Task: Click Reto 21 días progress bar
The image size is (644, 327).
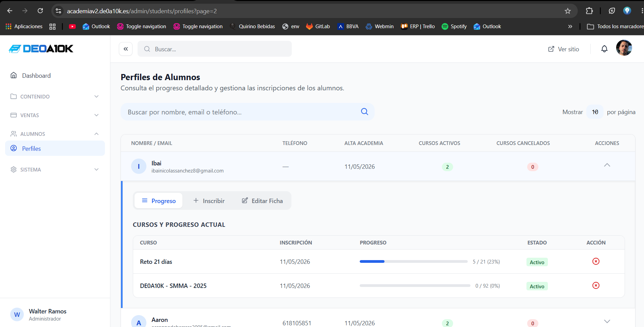Action: tap(413, 261)
